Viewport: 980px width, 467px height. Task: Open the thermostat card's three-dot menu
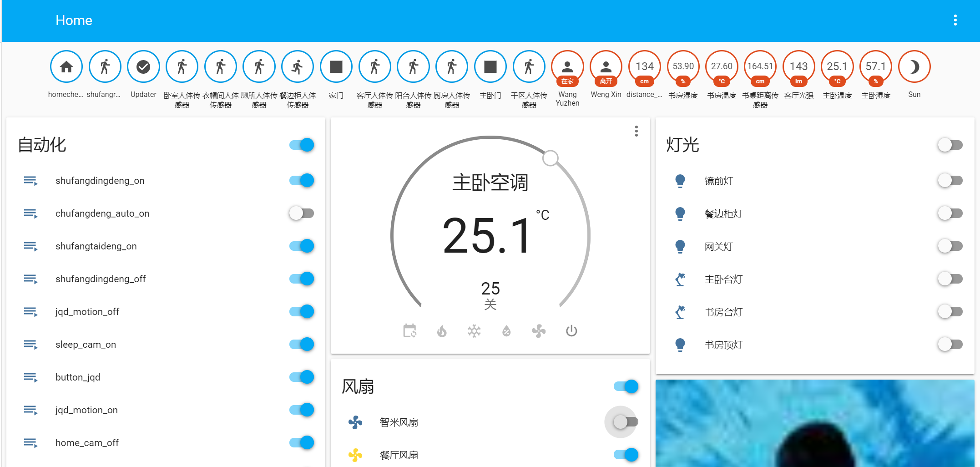(x=636, y=131)
